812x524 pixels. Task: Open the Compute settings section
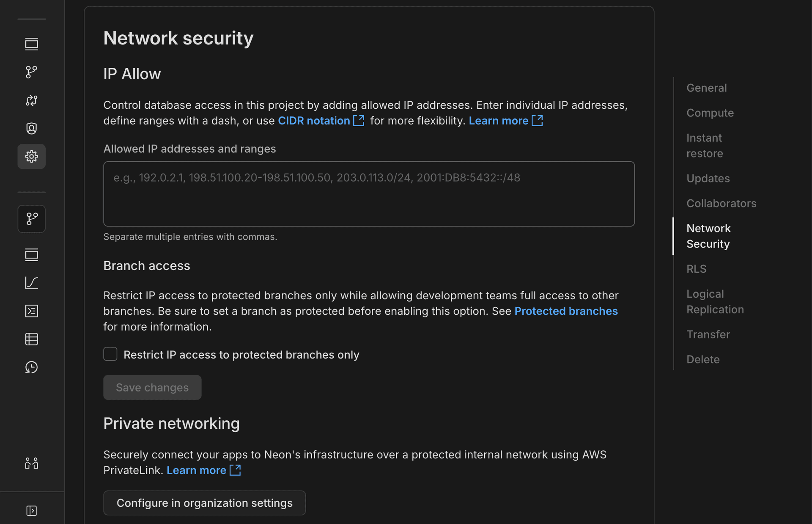tap(710, 113)
